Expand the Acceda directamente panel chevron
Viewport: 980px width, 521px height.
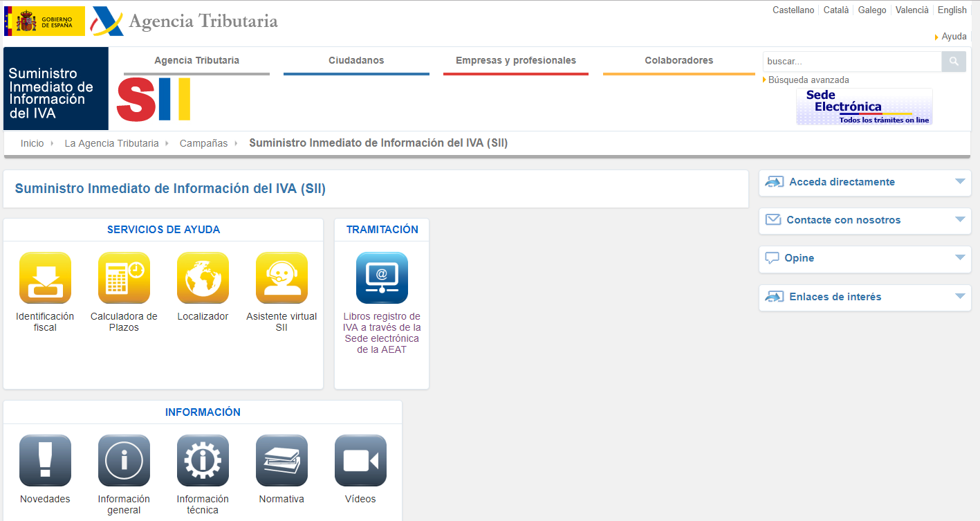(x=959, y=181)
